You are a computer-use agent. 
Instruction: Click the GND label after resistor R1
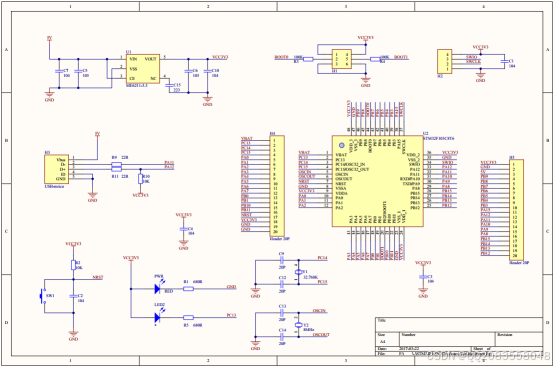point(231,286)
